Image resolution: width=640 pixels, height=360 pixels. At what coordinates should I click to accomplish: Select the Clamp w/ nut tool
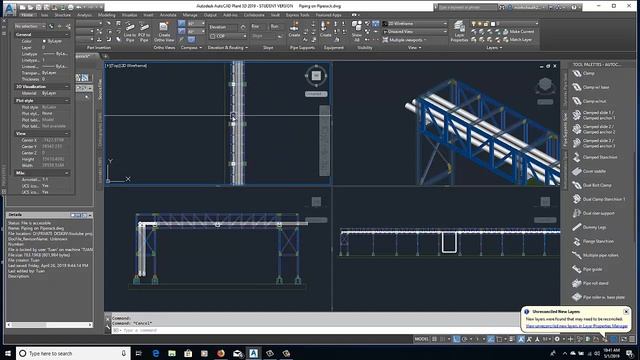tap(589, 101)
